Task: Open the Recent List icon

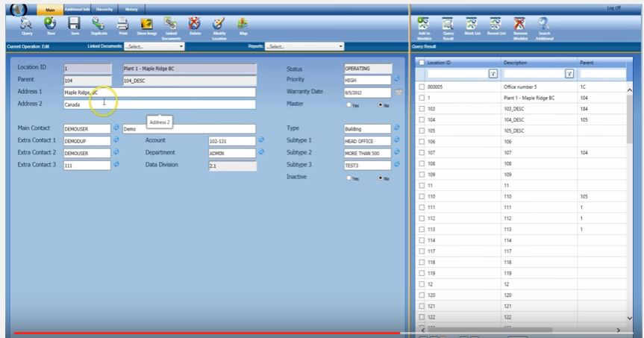Action: tap(495, 26)
